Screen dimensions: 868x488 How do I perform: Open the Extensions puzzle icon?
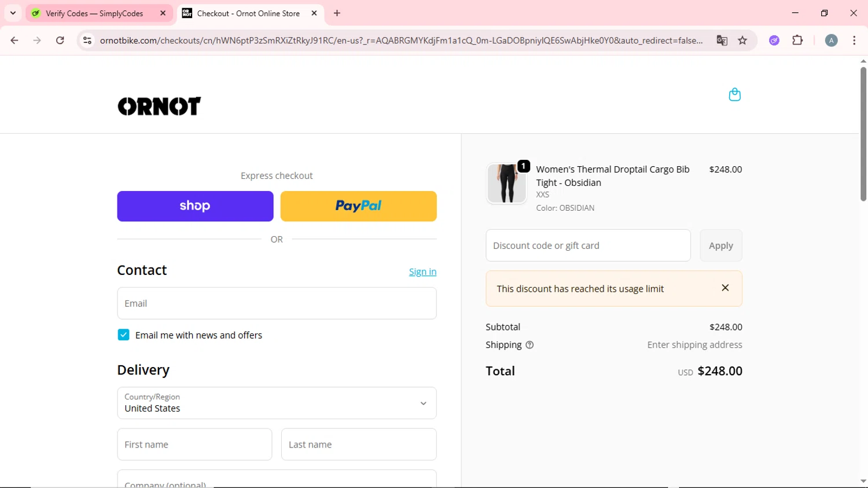797,41
